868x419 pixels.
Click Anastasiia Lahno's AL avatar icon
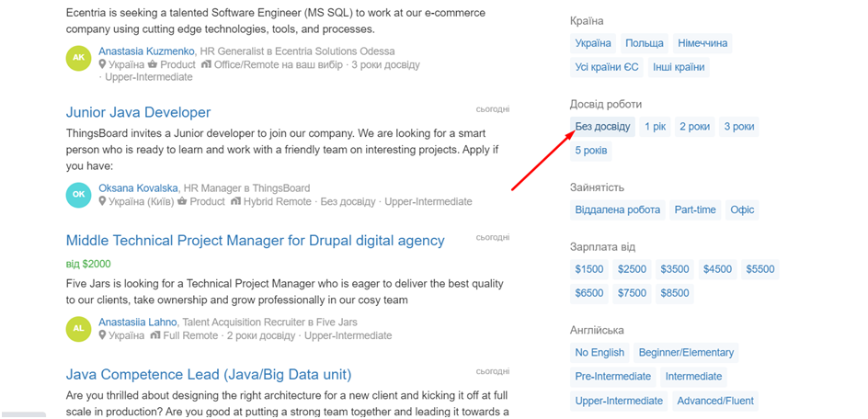tap(79, 329)
